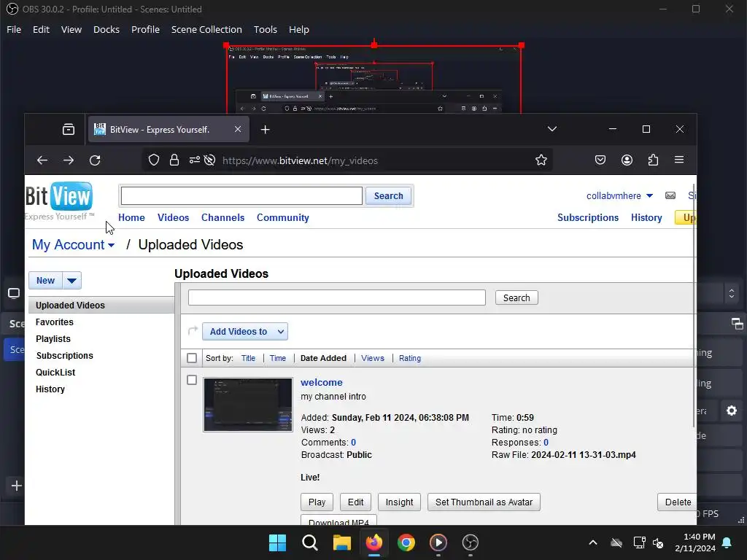Open the top Subscriptions link
This screenshot has height=560, width=747.
(x=588, y=217)
